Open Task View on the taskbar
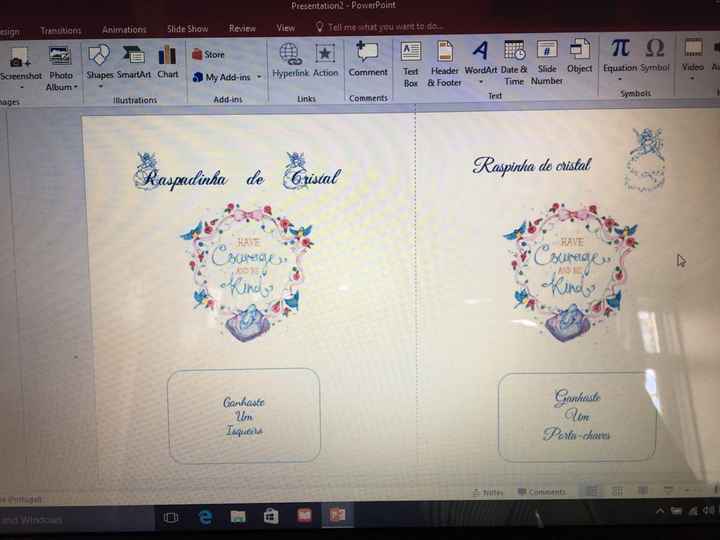 [x=171, y=518]
